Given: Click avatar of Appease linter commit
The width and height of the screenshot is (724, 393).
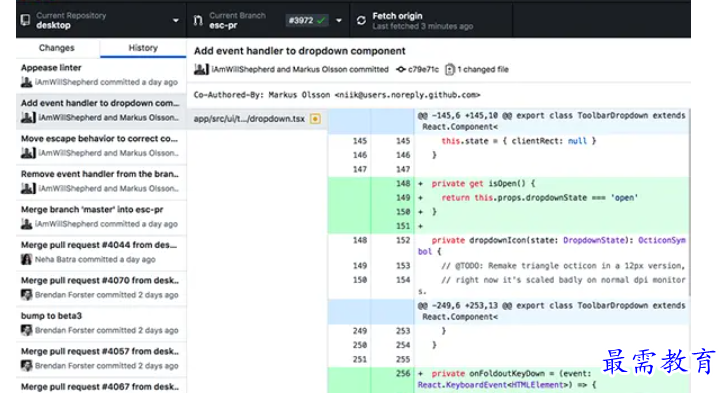Looking at the screenshot, I should pyautogui.click(x=26, y=82).
